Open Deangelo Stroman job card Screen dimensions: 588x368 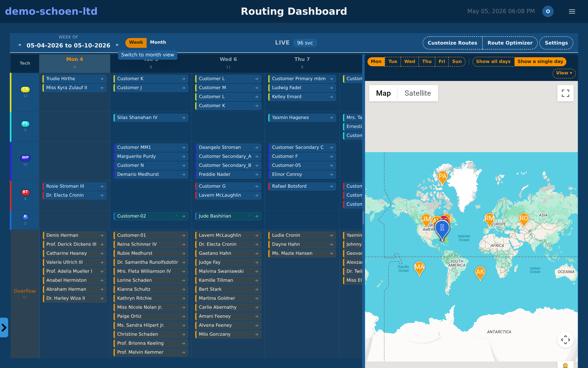pos(228,147)
